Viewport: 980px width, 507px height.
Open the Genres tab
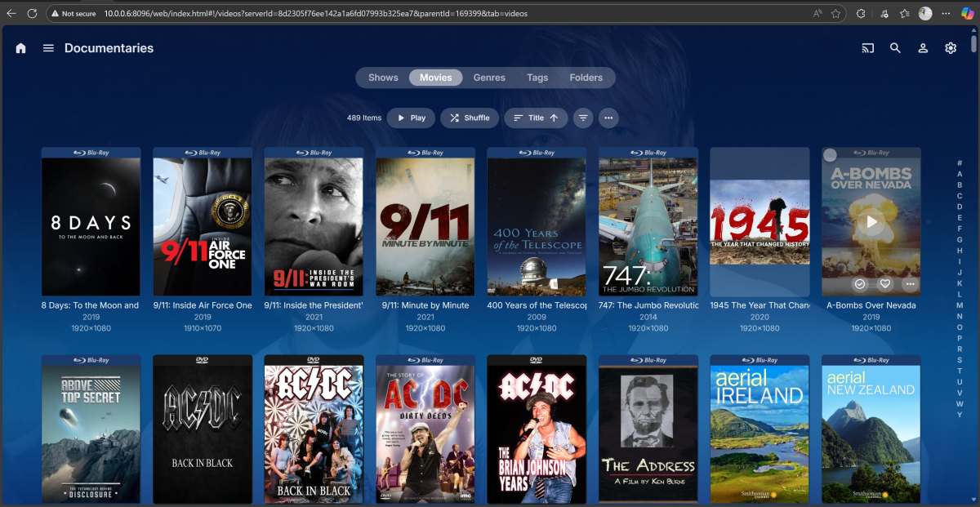[x=489, y=78]
